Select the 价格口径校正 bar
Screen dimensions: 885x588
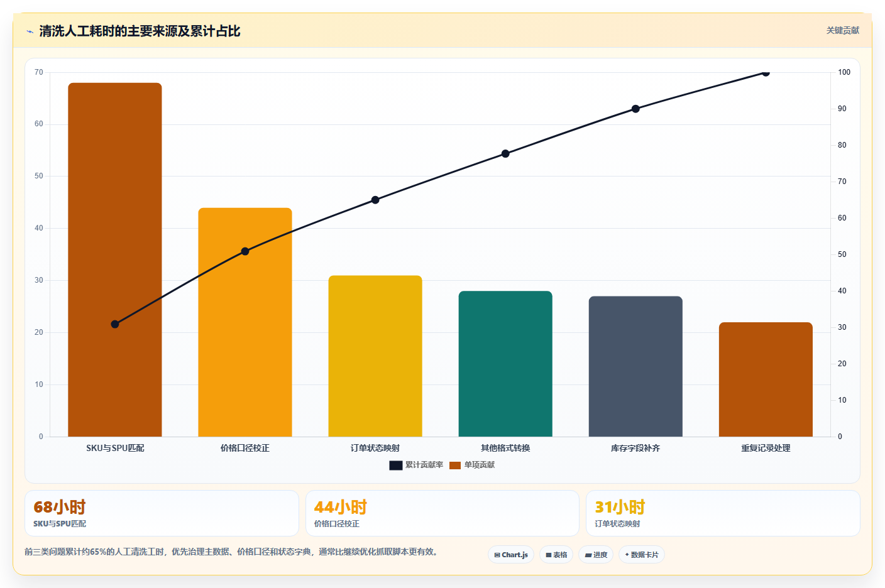point(245,322)
